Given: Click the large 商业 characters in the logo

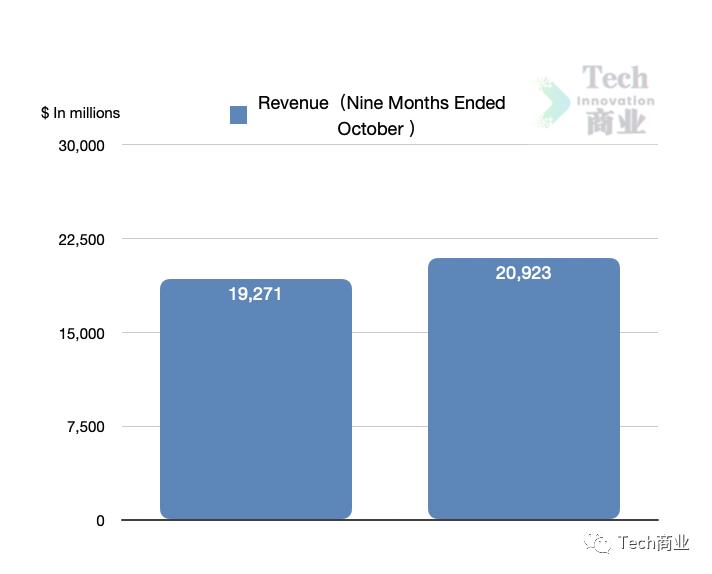Looking at the screenshot, I should point(616,122).
